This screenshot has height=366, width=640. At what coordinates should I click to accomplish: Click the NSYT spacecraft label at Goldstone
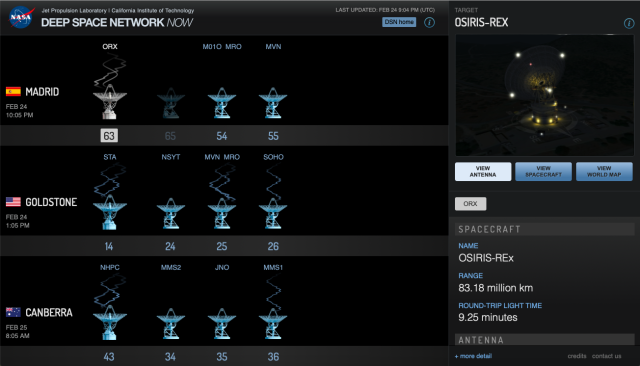click(x=171, y=157)
